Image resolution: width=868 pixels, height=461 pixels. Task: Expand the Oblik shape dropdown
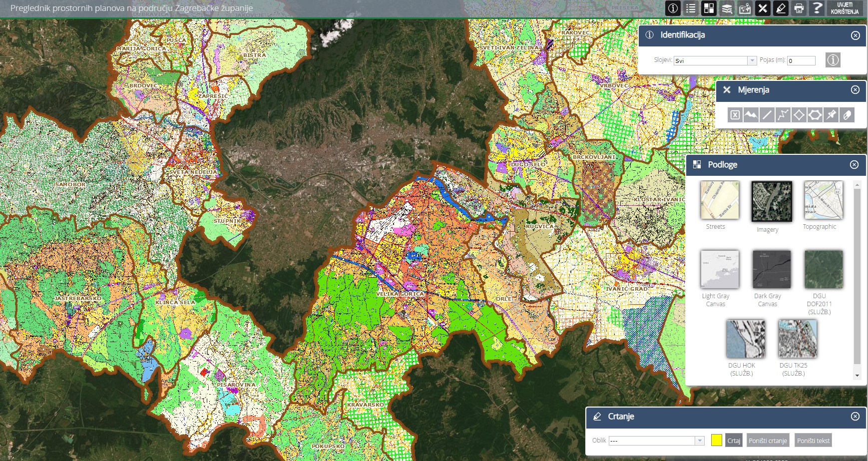656,441
